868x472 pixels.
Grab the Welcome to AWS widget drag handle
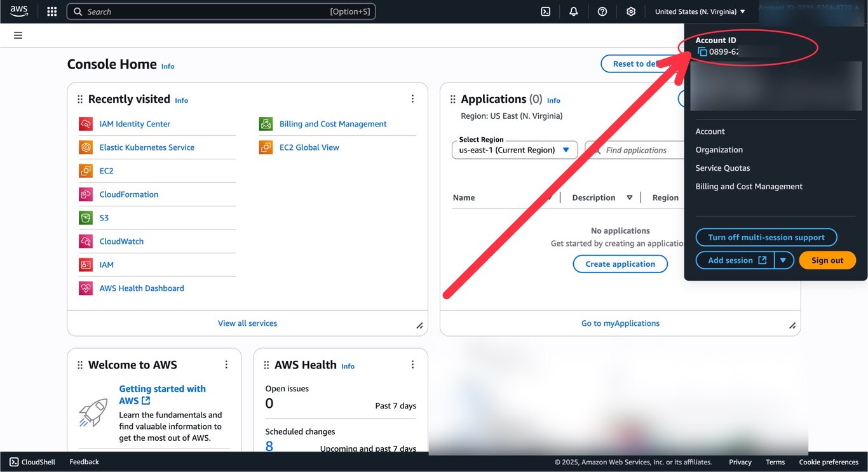pyautogui.click(x=80, y=365)
